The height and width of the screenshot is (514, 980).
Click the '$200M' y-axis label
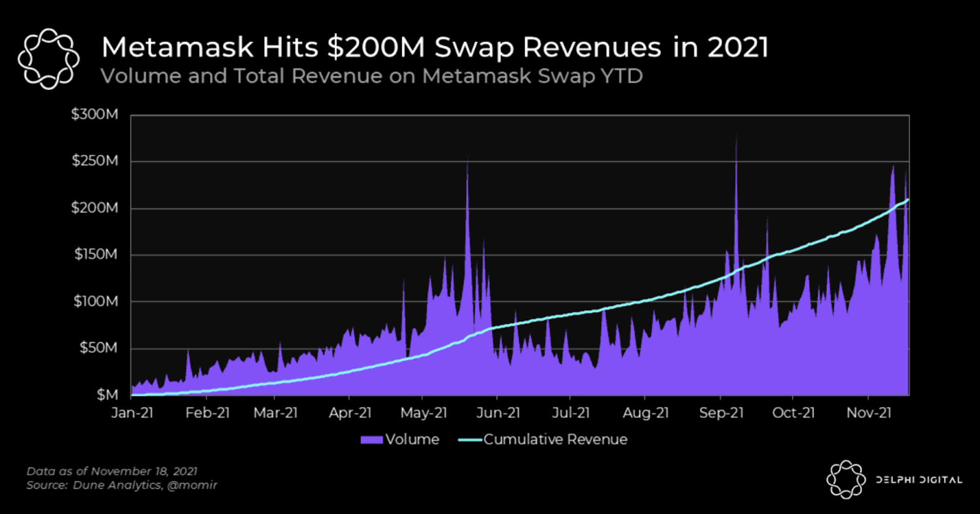[94, 207]
